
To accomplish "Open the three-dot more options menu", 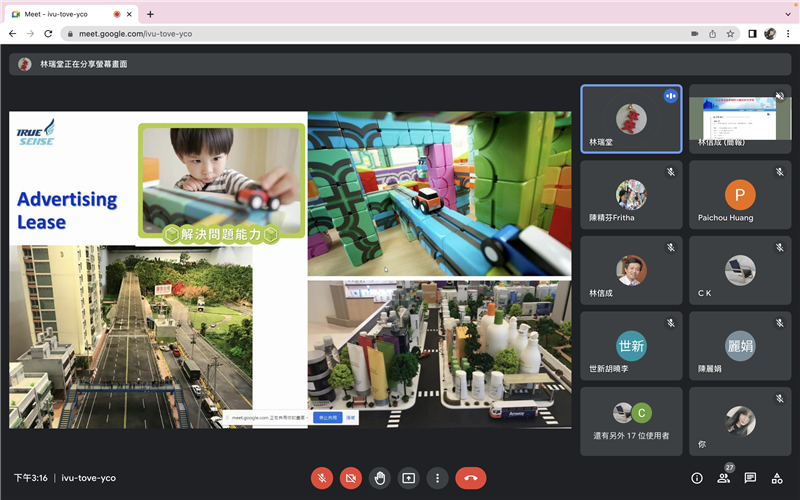I will point(437,478).
